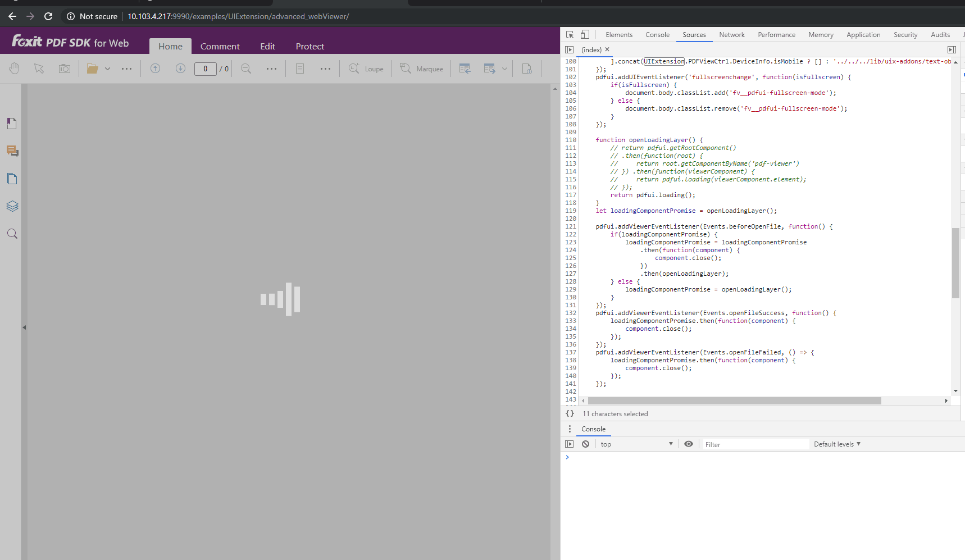Open the Console tab in DevTools

657,35
